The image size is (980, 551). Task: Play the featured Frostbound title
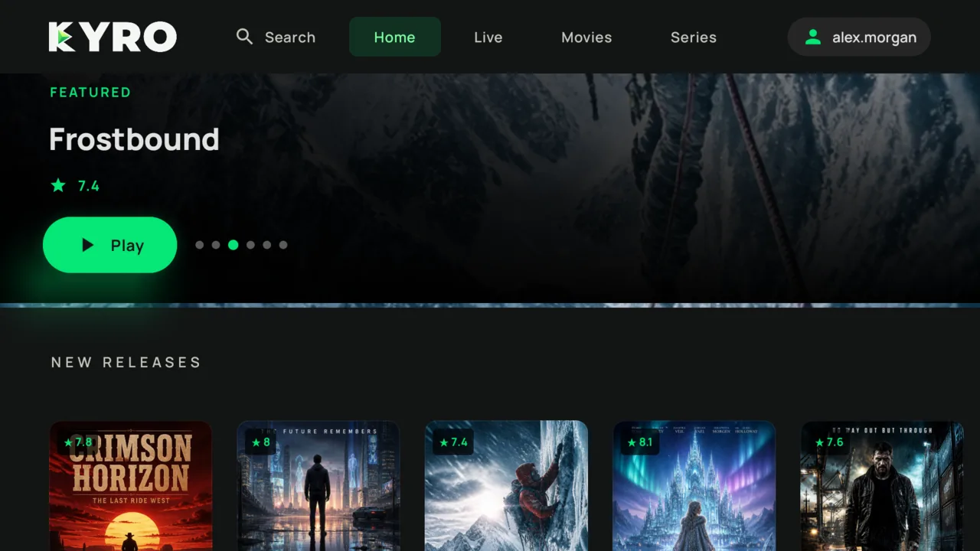[x=110, y=245]
